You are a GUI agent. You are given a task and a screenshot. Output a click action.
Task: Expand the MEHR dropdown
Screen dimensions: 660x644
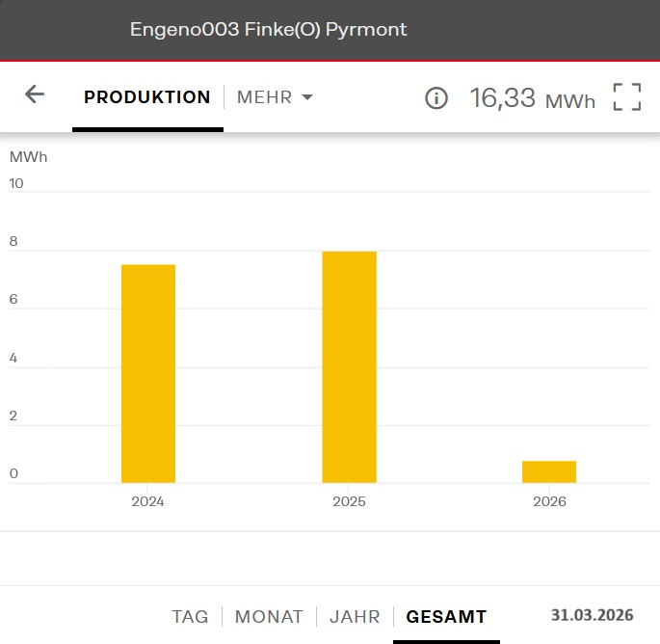coord(276,97)
